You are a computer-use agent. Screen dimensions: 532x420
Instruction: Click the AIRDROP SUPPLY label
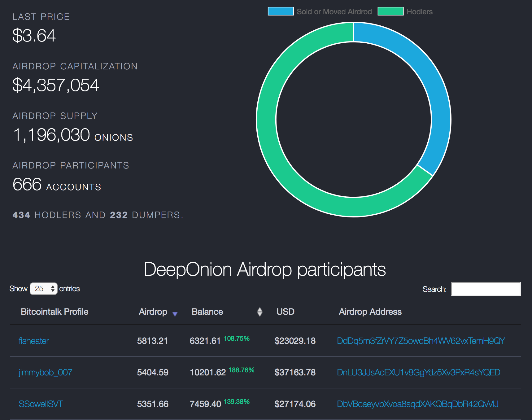pyautogui.click(x=55, y=116)
